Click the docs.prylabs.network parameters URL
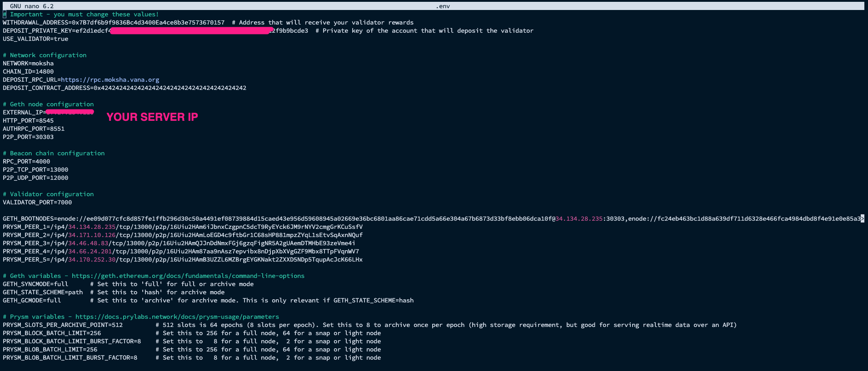The width and height of the screenshot is (868, 371). tap(177, 317)
